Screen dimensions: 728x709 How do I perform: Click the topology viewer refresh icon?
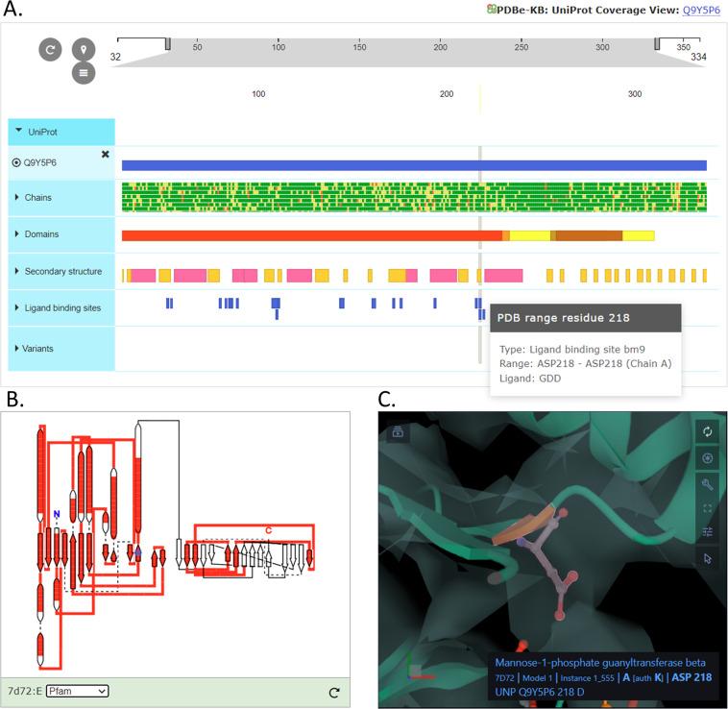point(334,693)
